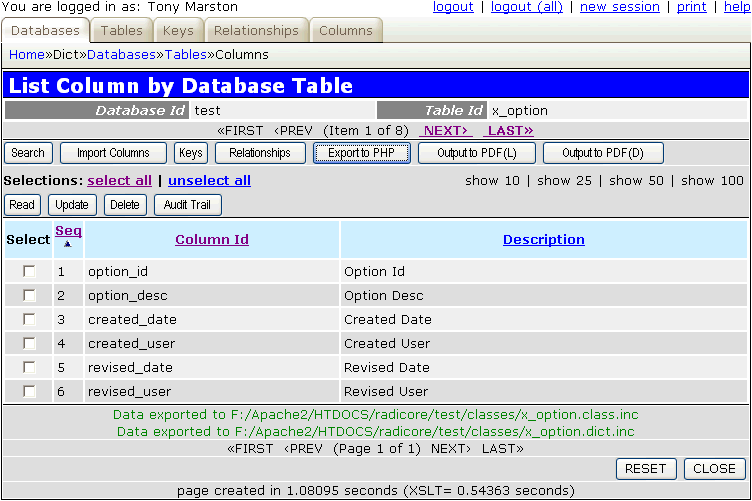Click the Delete button
The width and height of the screenshot is (752, 501).
click(x=125, y=205)
